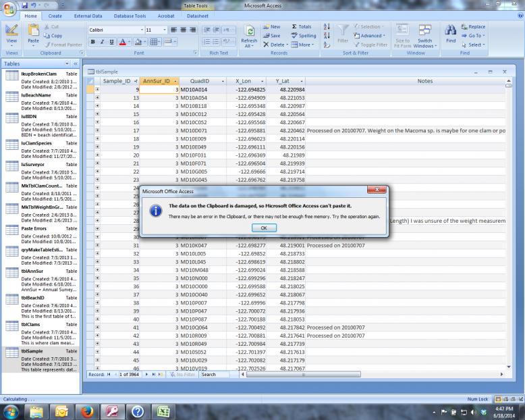Go to the first record in navigator
Image resolution: width=525 pixels, height=420 pixels.
tap(109, 375)
